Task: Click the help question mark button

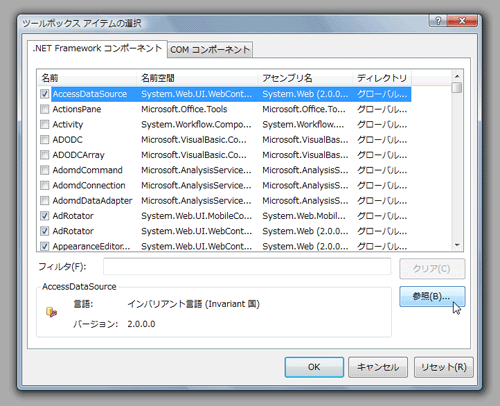Action: (x=438, y=21)
